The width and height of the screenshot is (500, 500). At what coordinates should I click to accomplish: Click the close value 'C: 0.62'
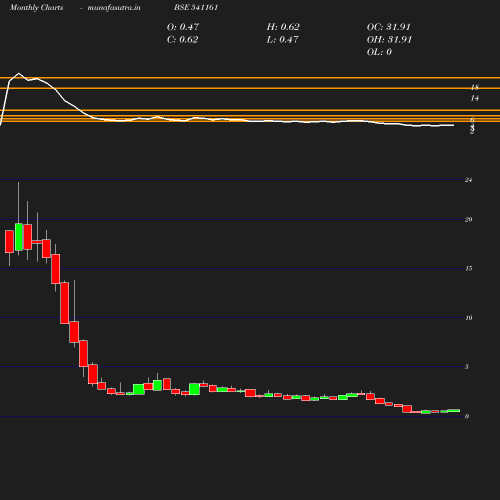pyautogui.click(x=182, y=39)
